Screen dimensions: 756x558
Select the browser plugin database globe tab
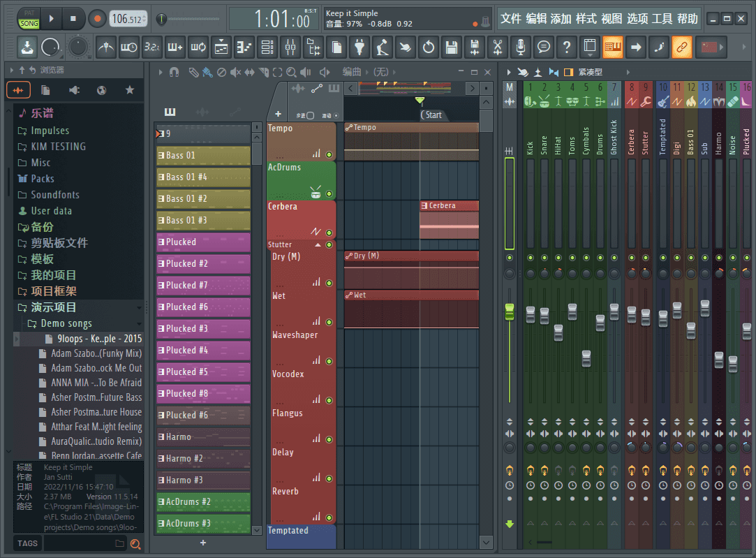click(102, 90)
